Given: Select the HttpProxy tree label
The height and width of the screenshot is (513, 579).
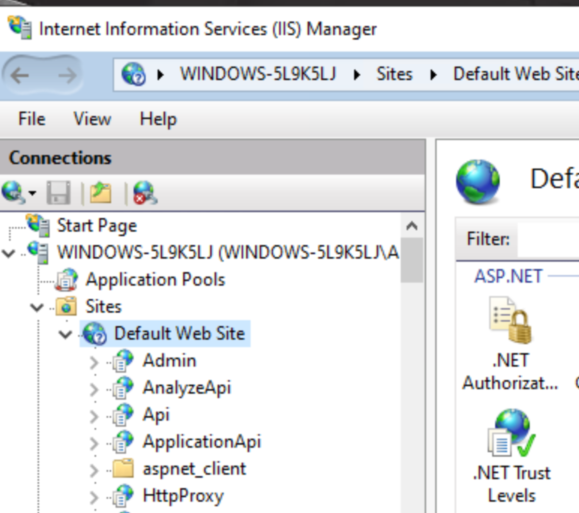Looking at the screenshot, I should tap(183, 496).
